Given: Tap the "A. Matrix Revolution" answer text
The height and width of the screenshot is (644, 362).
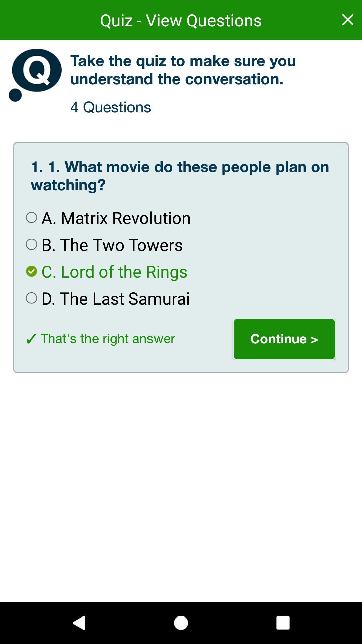Looking at the screenshot, I should tap(116, 218).
